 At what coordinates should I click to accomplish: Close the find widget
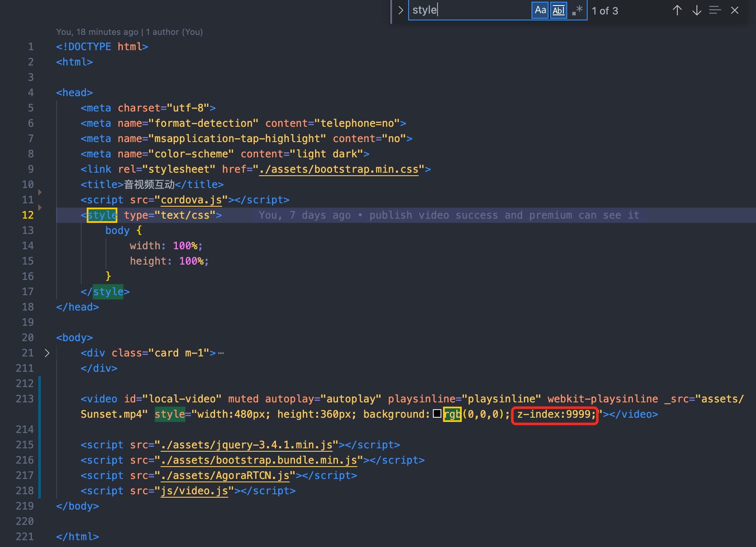(x=735, y=10)
